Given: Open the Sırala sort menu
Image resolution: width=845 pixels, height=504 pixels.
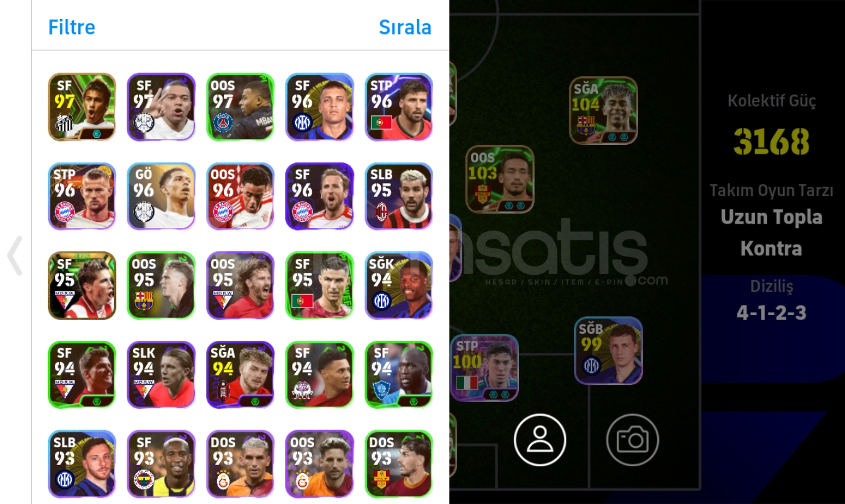Looking at the screenshot, I should point(405,27).
